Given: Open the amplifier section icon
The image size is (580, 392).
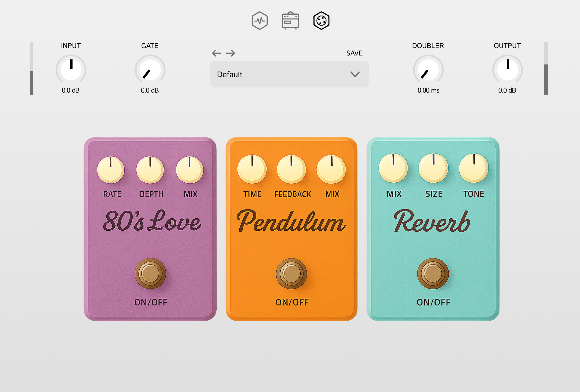Looking at the screenshot, I should point(290,21).
